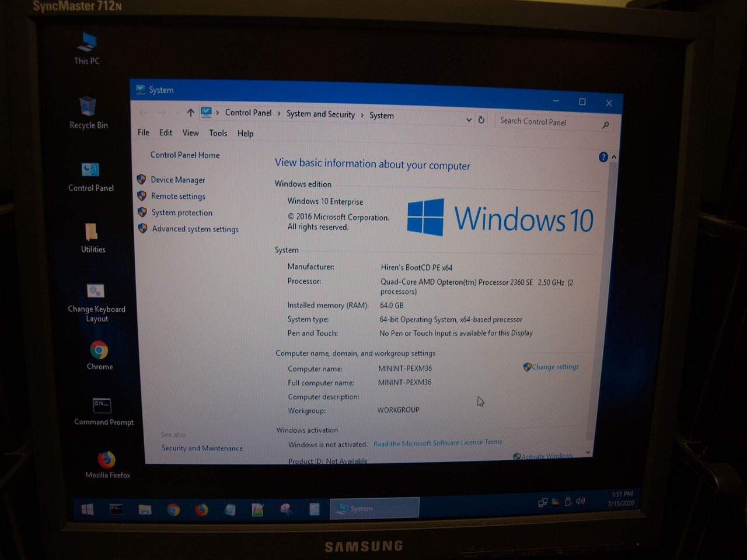
Task: Open the Recycle Bin desktop icon
Action: click(x=89, y=113)
